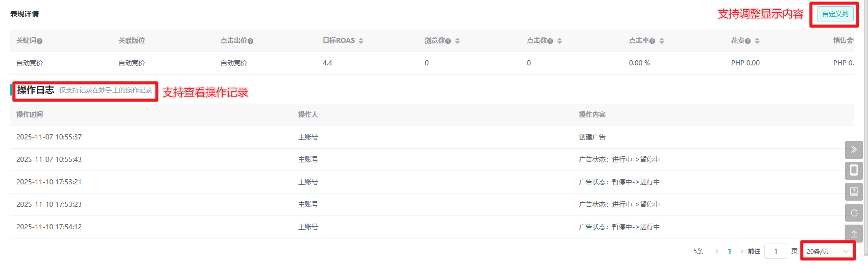Click the mobile phone floating icon
Screen dimensions: 868x264
(854, 170)
